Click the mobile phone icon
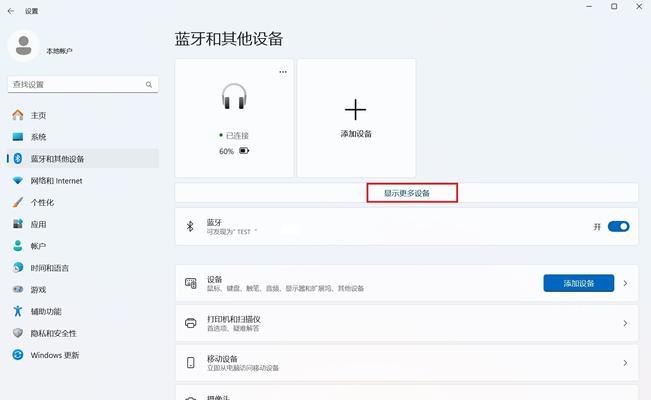This screenshot has width=651, height=400. tap(191, 363)
